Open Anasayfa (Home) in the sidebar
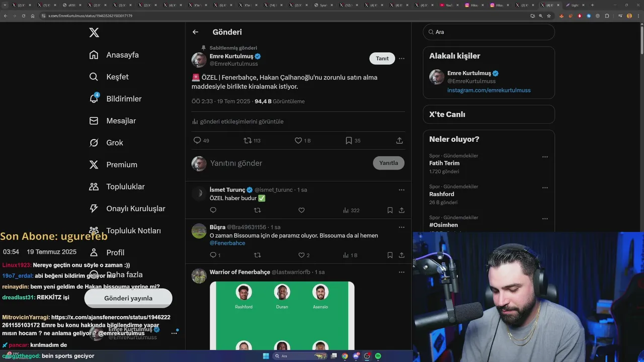The image size is (644, 362). coord(114,55)
